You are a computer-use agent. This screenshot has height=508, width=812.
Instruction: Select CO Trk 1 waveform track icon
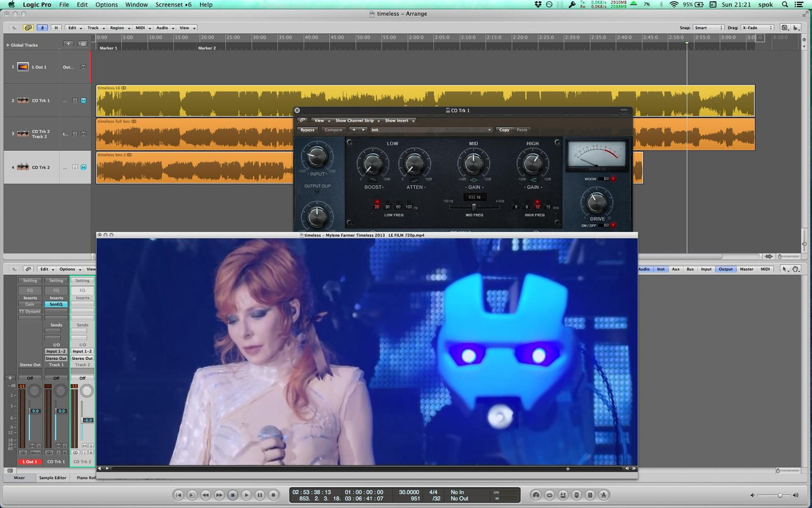tap(23, 100)
